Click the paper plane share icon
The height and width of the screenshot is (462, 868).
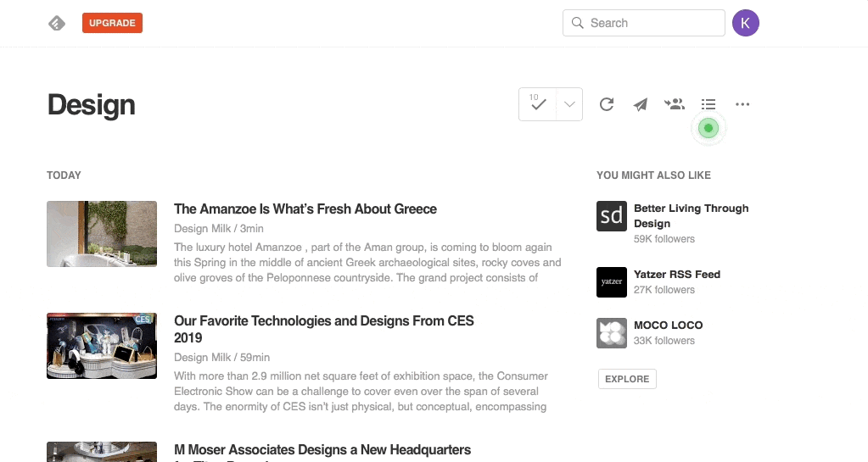click(641, 104)
